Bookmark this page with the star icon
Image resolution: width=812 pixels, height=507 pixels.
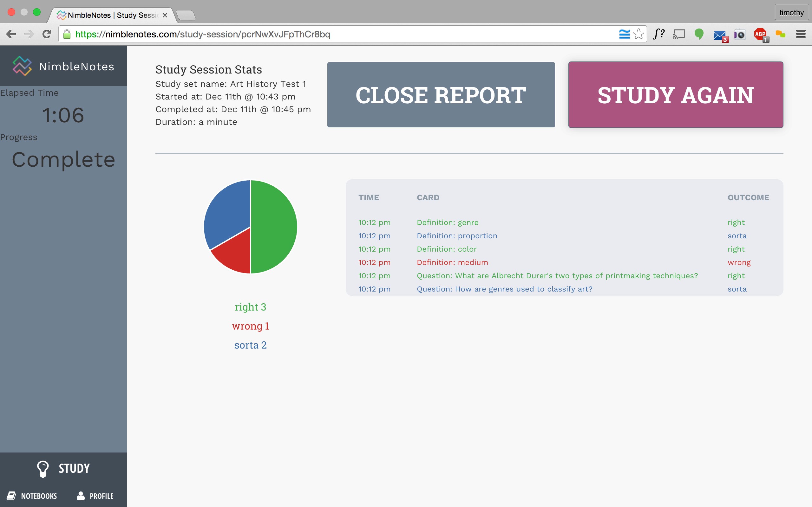point(638,34)
